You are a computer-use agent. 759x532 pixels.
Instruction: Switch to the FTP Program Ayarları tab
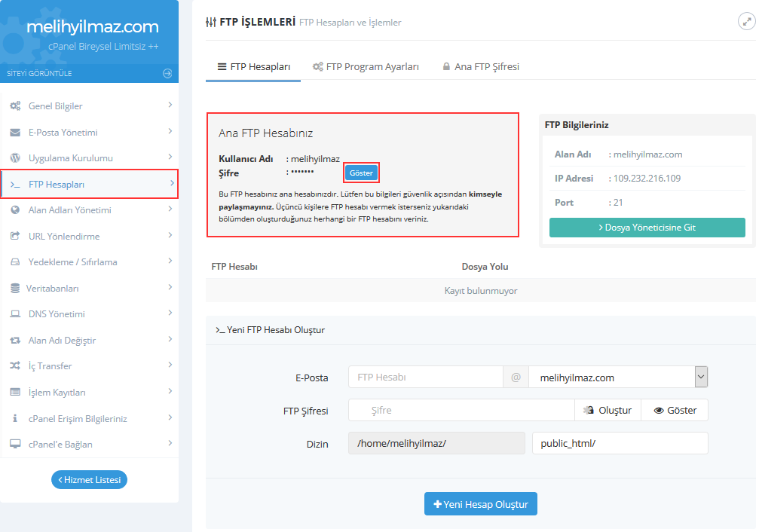coord(366,66)
